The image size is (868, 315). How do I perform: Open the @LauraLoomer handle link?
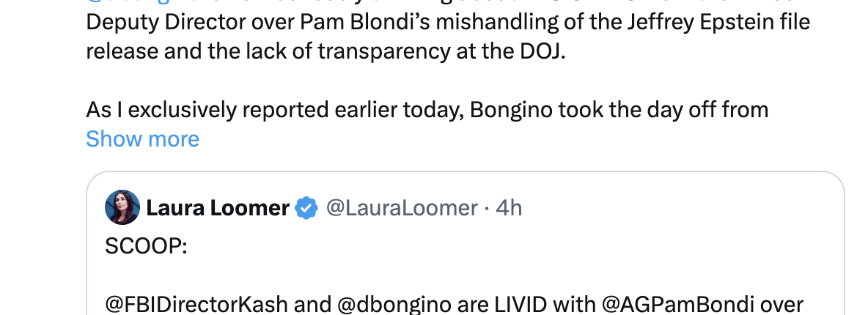point(402,208)
